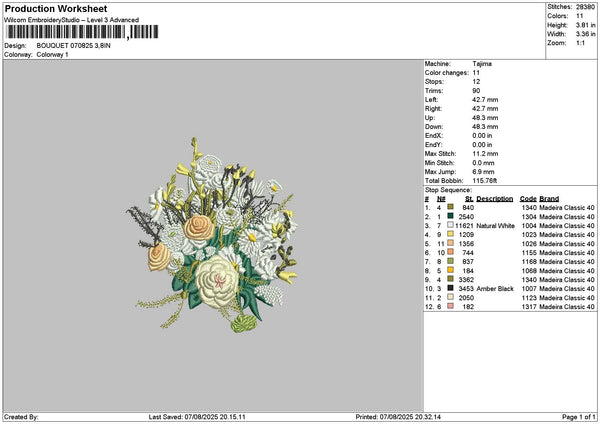Select the olive swatch in stop 9
600x424 pixels.
450,279
